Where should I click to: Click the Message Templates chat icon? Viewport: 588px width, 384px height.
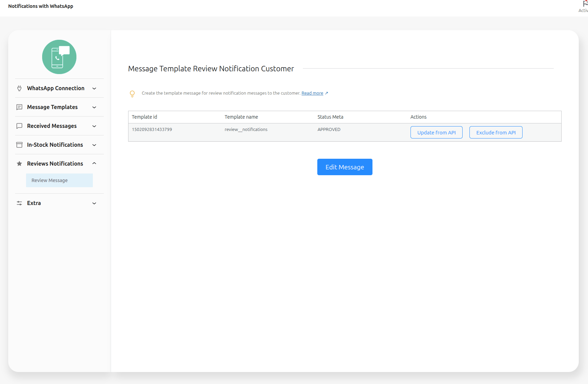tap(20, 107)
